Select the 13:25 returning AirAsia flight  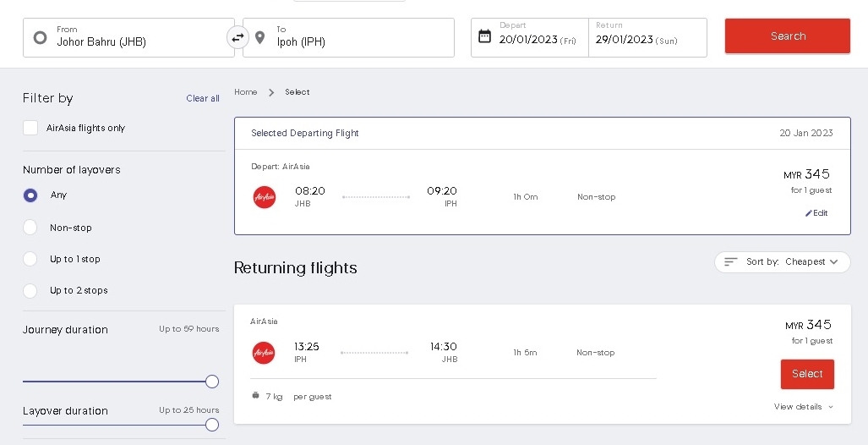807,374
